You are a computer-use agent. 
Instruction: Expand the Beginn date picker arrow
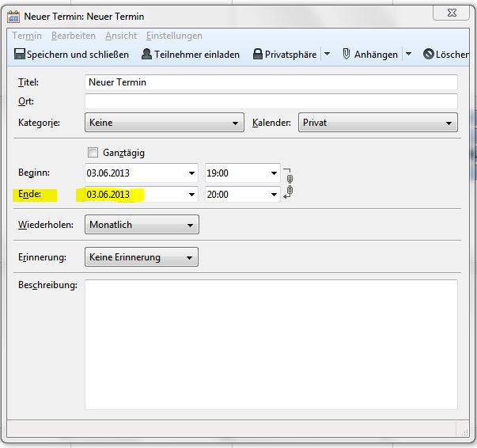click(191, 173)
